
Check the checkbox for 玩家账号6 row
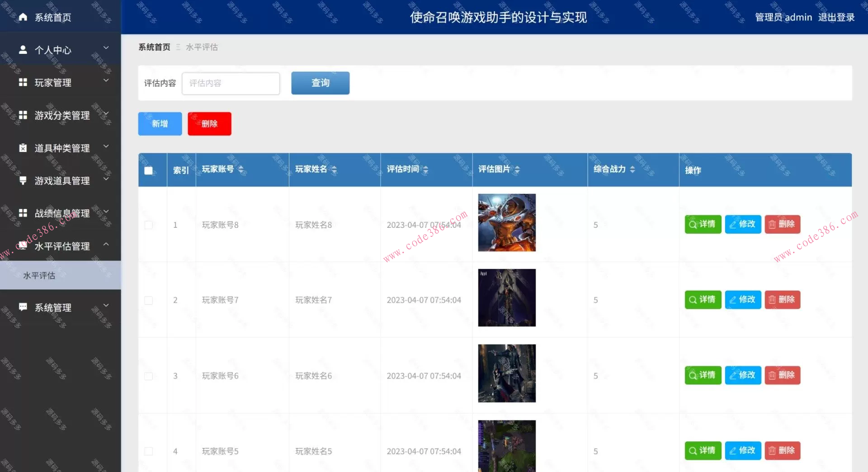[x=148, y=375]
